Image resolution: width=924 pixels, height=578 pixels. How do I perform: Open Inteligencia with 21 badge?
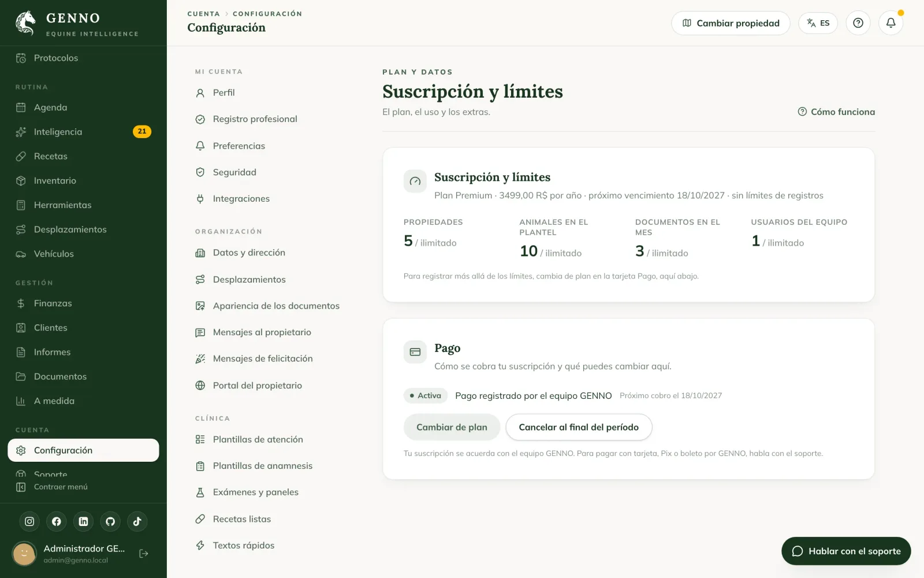click(x=83, y=132)
